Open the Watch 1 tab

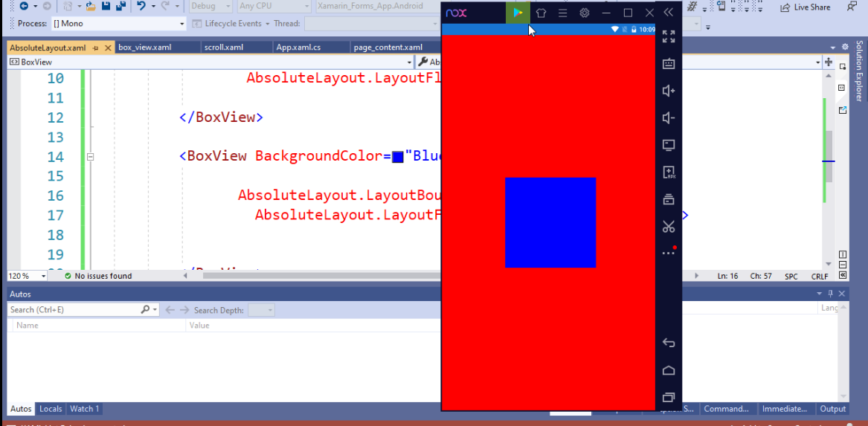click(84, 409)
